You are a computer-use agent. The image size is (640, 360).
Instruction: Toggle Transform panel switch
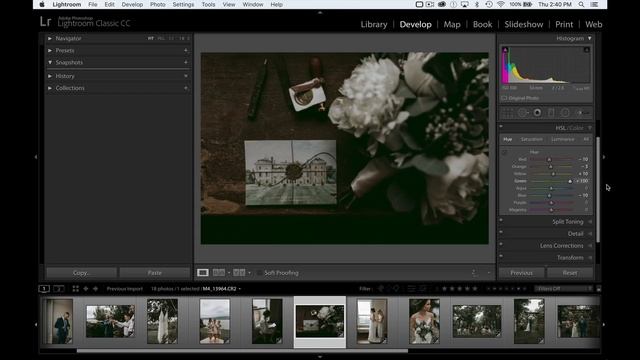point(501,256)
